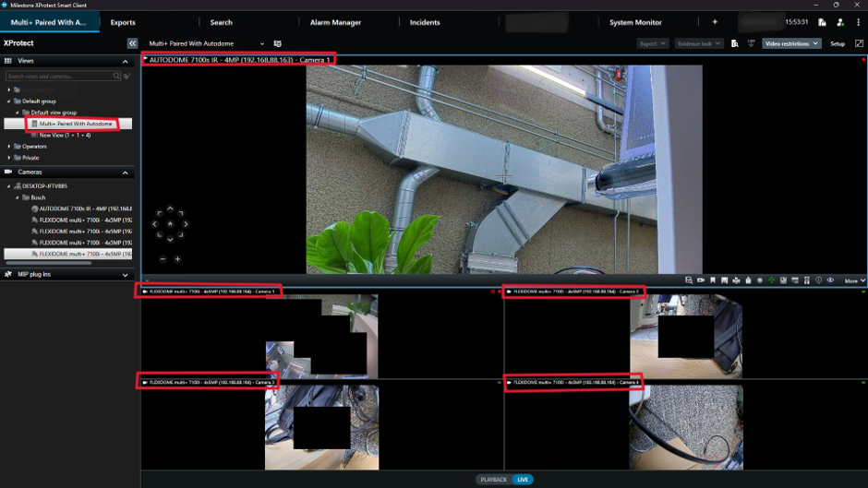
Task: Select FLEXIDOME Camera 2 video tile
Action: click(686, 336)
